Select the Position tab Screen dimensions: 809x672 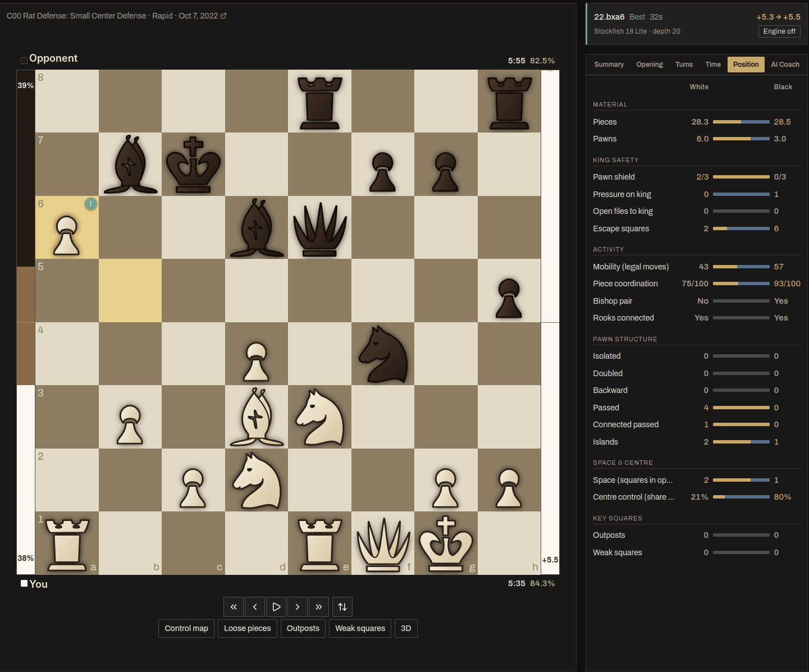(x=746, y=65)
